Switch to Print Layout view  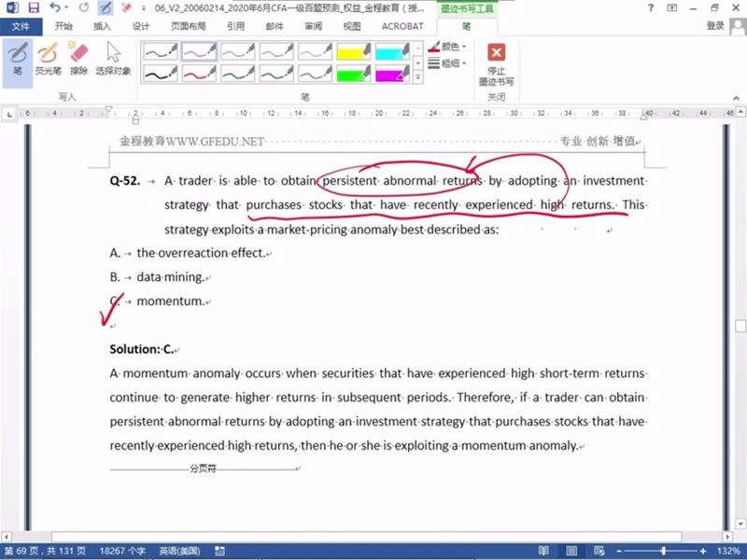(571, 551)
